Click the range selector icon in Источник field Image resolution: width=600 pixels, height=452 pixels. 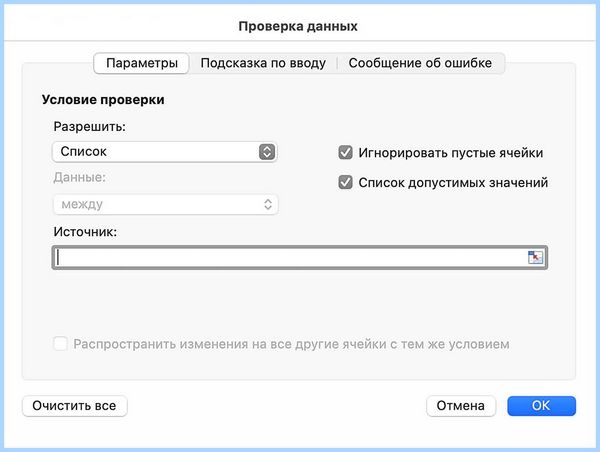click(x=535, y=257)
